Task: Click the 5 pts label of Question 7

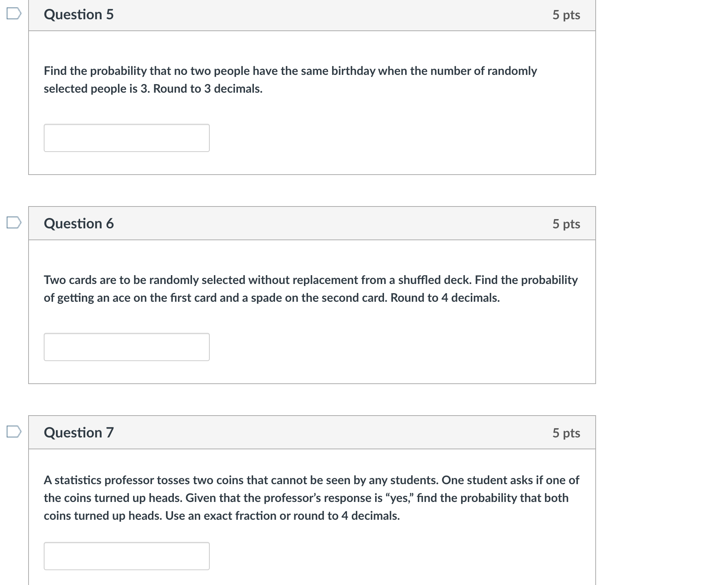Action: 566,433
